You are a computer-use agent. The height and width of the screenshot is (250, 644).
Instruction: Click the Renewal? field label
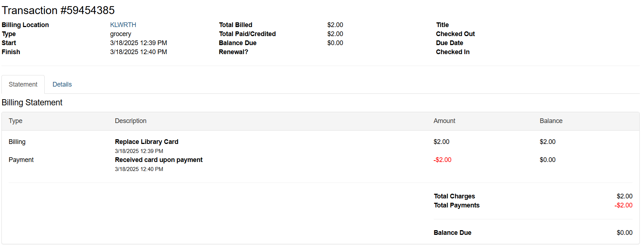(233, 52)
